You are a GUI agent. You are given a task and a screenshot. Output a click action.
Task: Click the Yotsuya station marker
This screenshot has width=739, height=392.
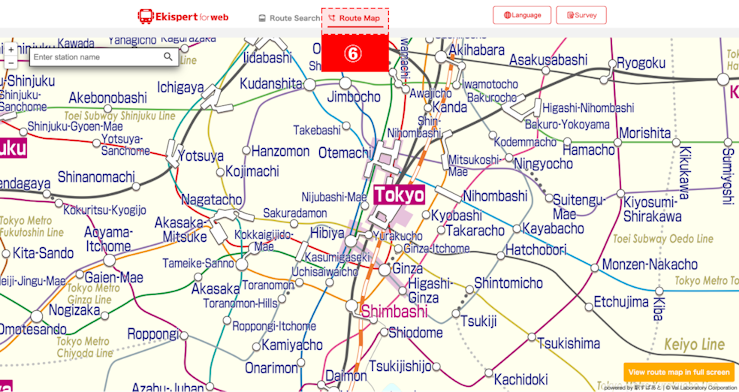[173, 154]
